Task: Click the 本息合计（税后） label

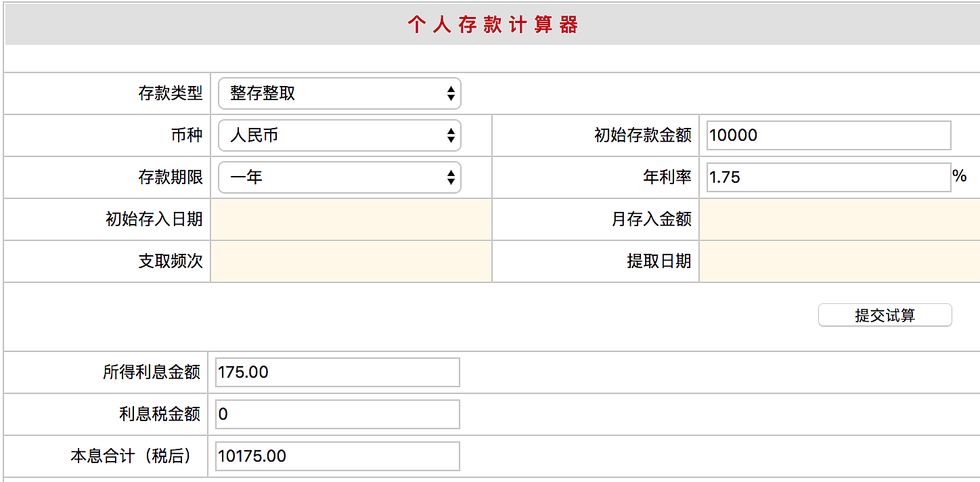Action: (x=131, y=456)
